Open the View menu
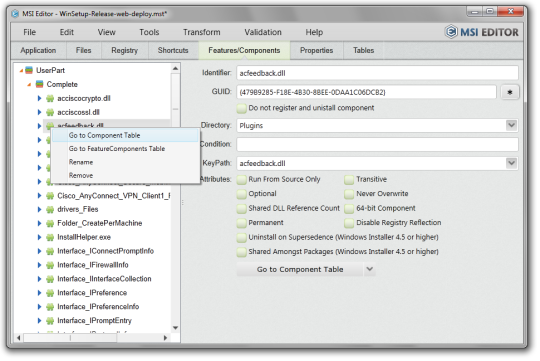This screenshot has width=540, height=361. coord(106,32)
